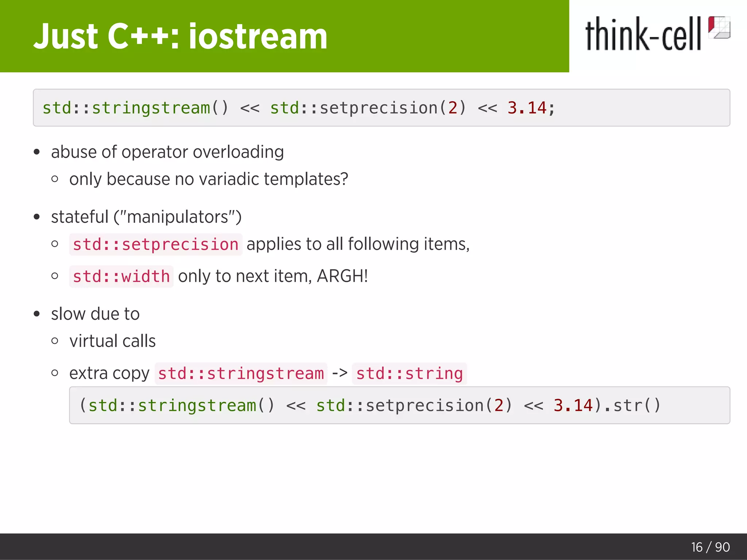Click the top code block with 3.14;

tap(382, 108)
